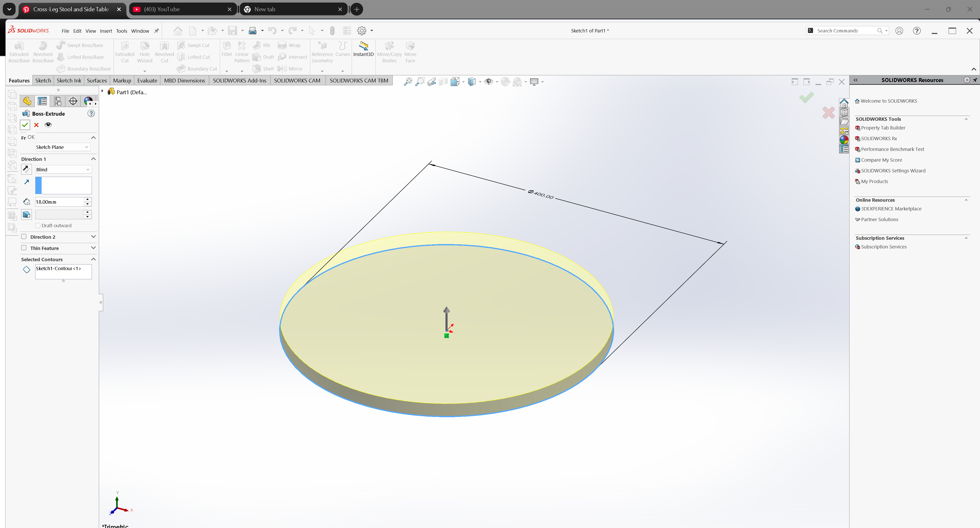Image resolution: width=980 pixels, height=528 pixels.
Task: Click the 18.00mm depth input field
Action: [x=59, y=202]
